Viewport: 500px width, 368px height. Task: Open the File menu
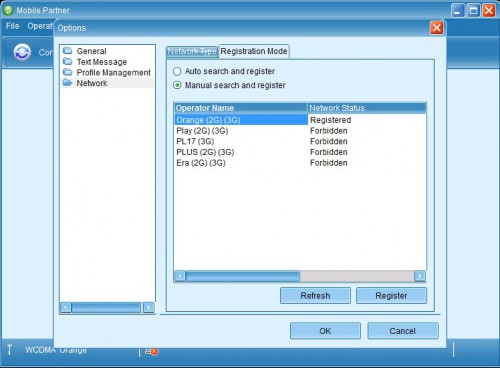point(13,26)
